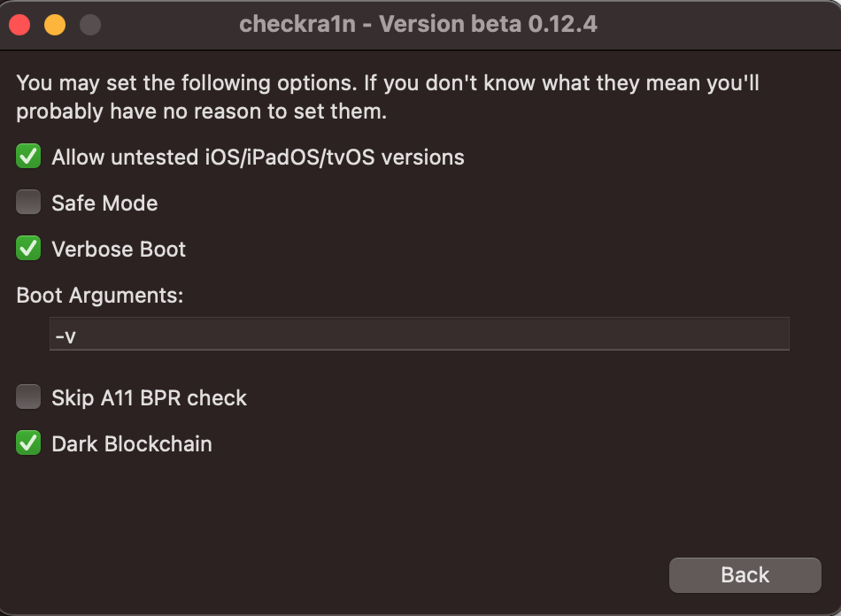Click the "Boot Arguments:" label

click(x=100, y=296)
